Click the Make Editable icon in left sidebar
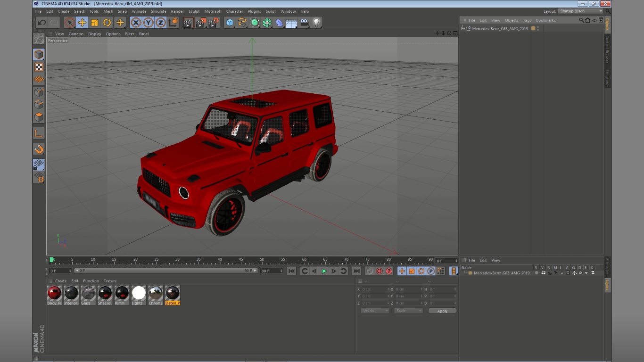 coord(39,39)
